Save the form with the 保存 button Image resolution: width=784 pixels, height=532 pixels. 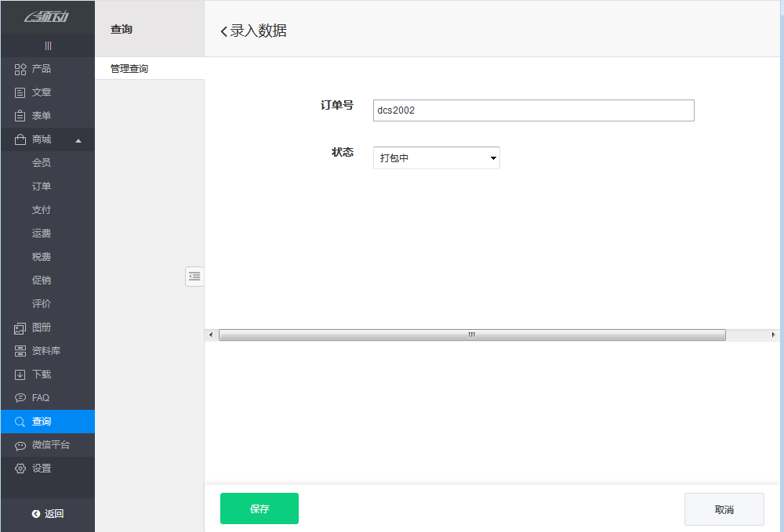[259, 508]
